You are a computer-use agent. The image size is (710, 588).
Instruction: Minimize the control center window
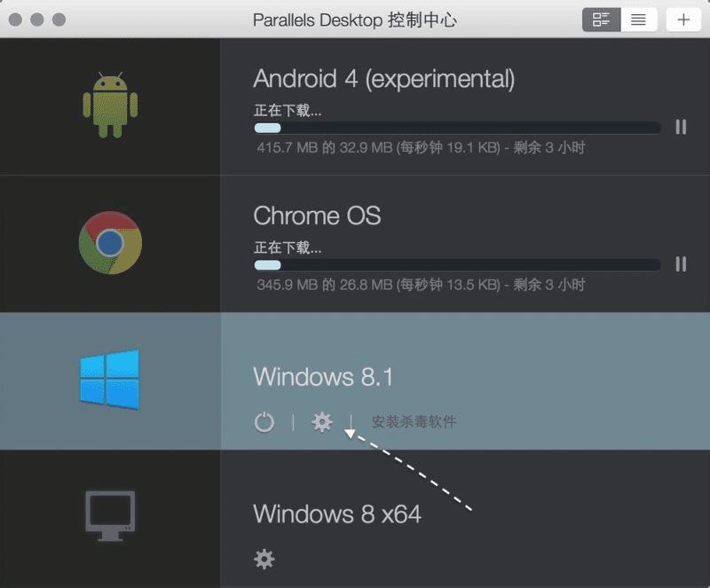(x=37, y=20)
